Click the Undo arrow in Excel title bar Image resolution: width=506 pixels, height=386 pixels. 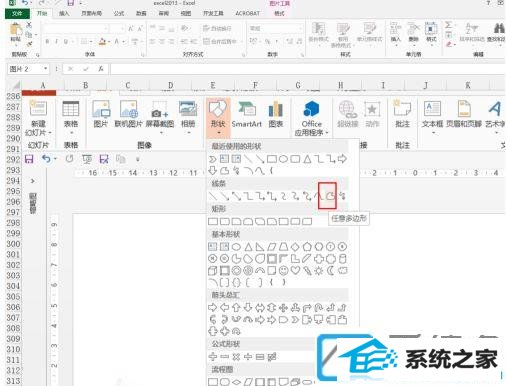click(26, 3)
